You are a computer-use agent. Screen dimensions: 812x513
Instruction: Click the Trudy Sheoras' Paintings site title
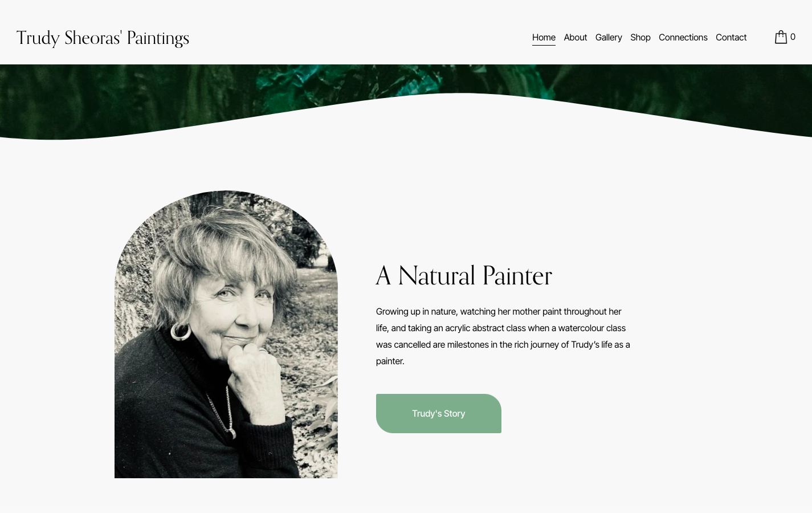pyautogui.click(x=103, y=38)
